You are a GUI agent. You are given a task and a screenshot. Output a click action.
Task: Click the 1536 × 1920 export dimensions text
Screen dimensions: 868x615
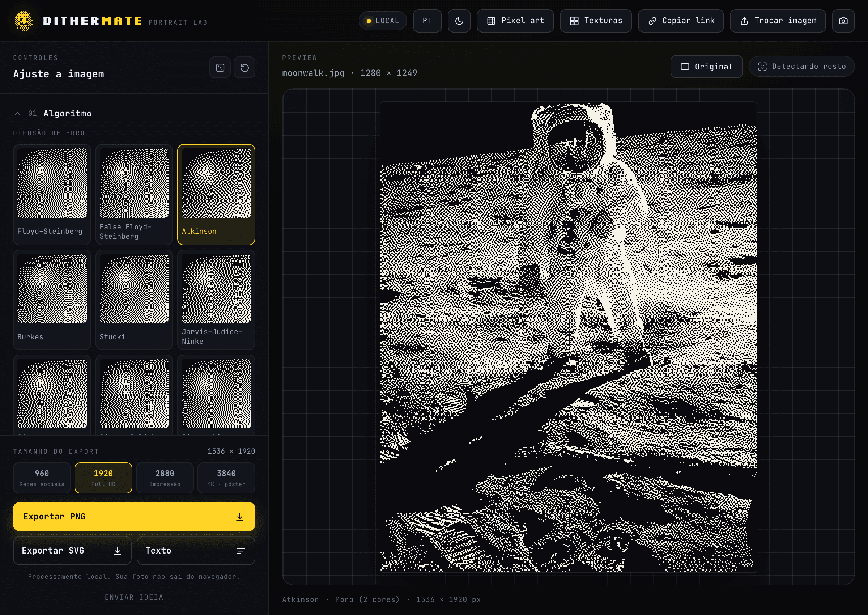(231, 451)
